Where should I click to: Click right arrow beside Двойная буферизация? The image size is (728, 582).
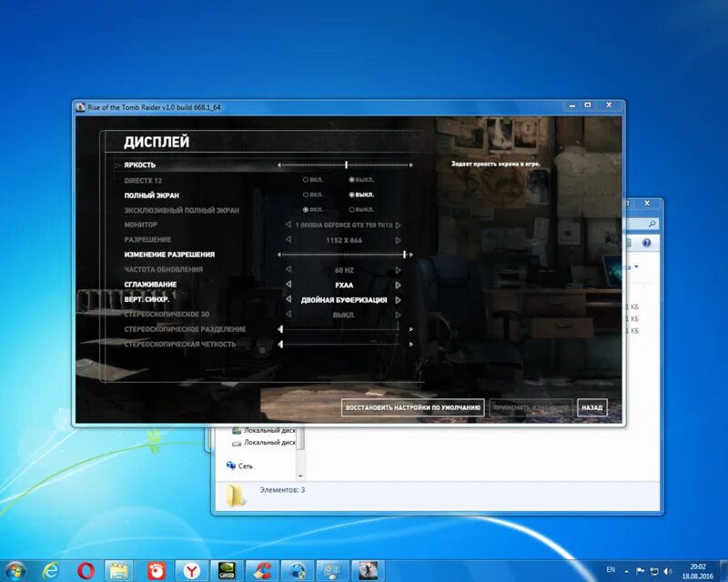[398, 300]
